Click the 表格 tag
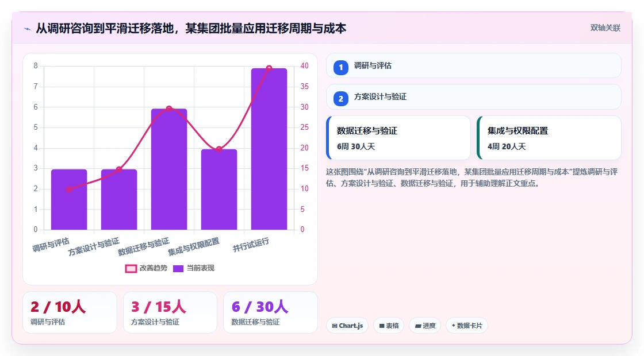Viewport: 644px width, 356px height. click(389, 326)
